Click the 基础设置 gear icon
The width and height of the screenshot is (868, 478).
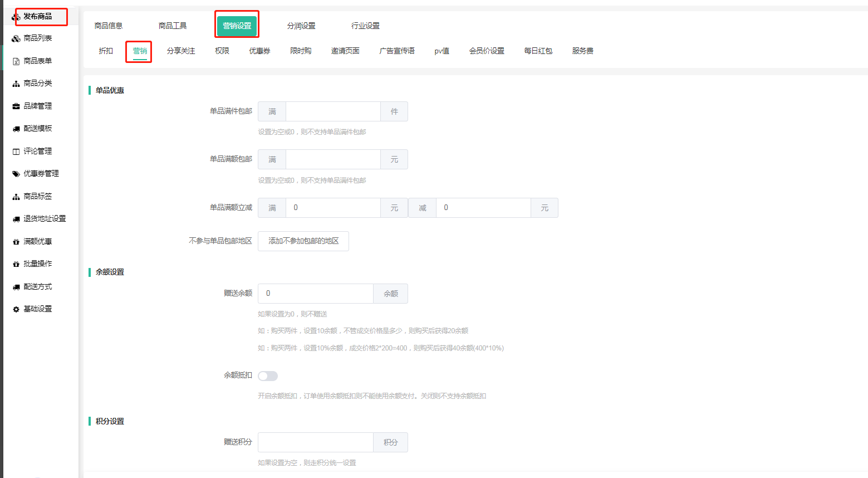pos(16,309)
